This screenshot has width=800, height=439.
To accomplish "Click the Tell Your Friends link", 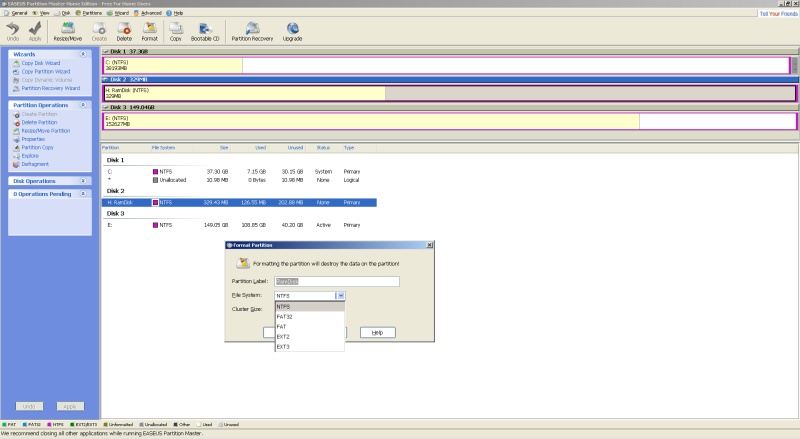I will pos(779,14).
